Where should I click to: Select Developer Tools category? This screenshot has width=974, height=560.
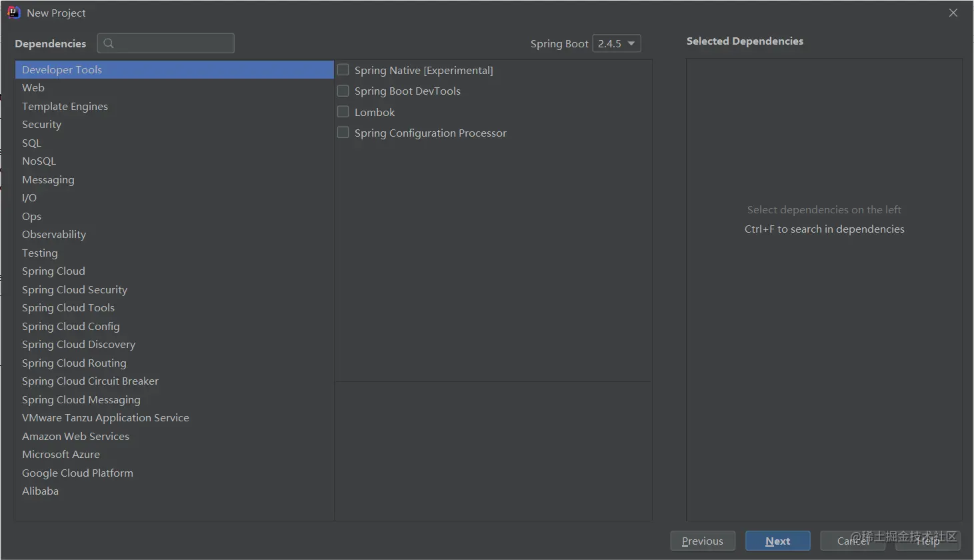tap(175, 69)
